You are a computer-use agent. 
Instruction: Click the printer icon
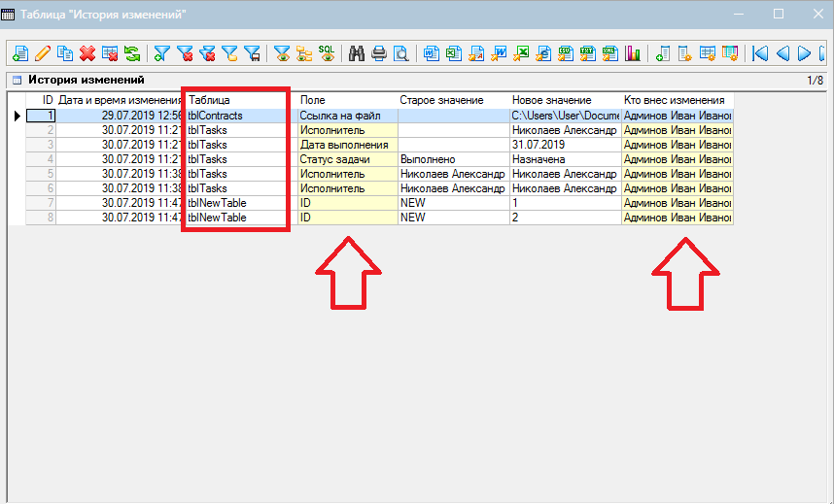[379, 53]
